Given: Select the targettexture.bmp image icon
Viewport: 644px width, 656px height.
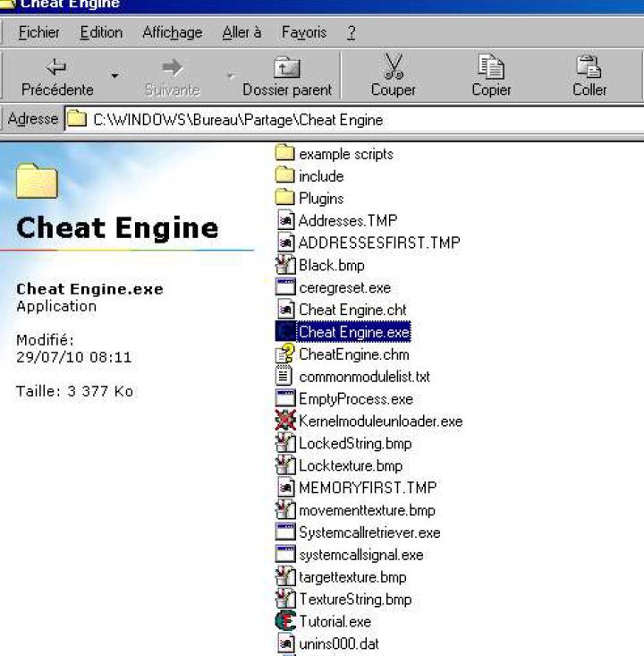Looking at the screenshot, I should click(x=285, y=576).
